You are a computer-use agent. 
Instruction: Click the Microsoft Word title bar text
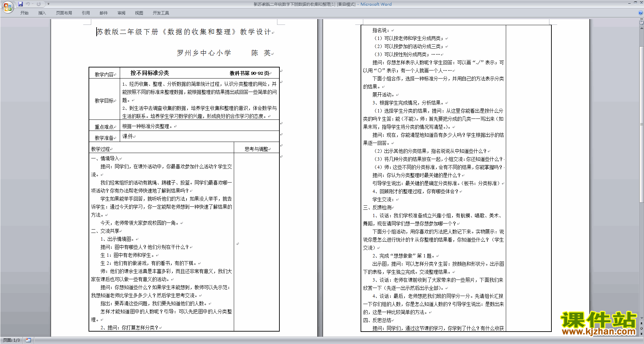(376, 4)
